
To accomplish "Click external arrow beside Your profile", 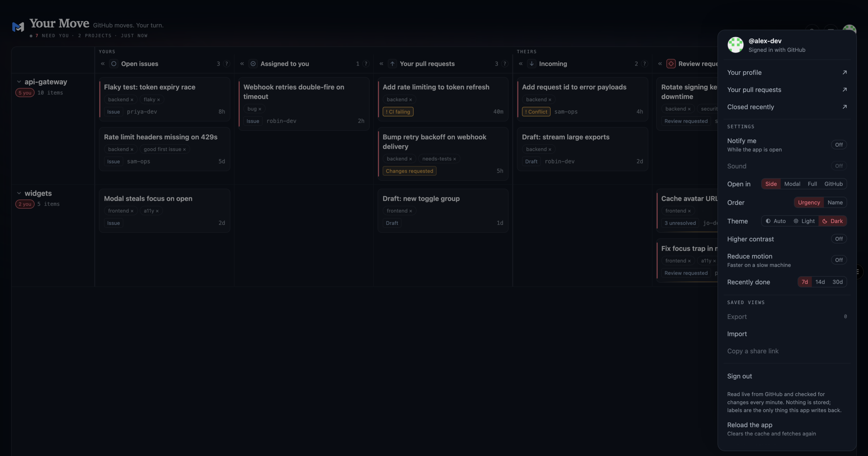I will (844, 72).
